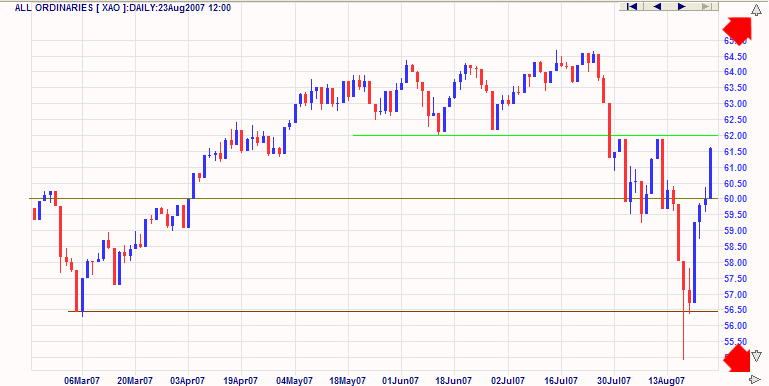Click the 56.00 price label
Viewport: 769px width, 386px height.
tap(735, 326)
